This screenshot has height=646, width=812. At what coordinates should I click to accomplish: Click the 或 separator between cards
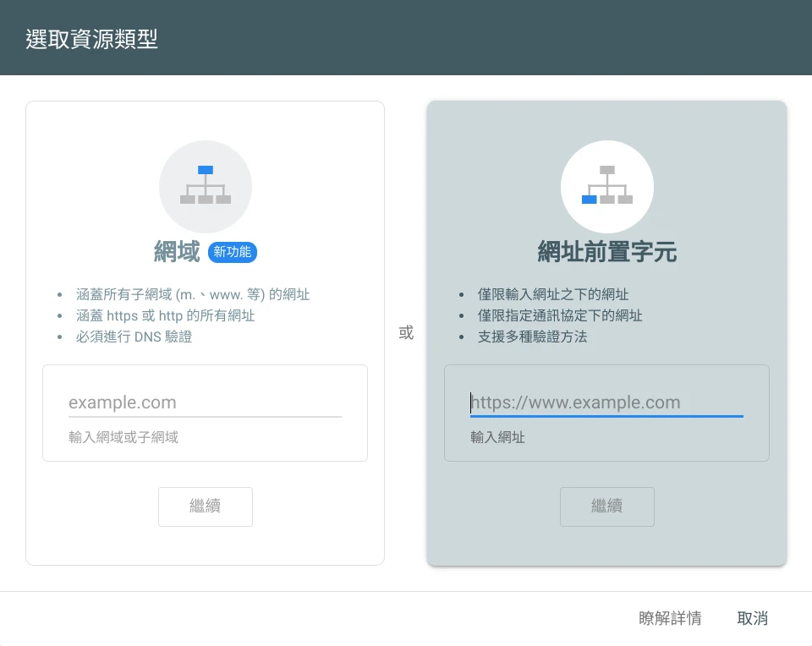click(x=406, y=333)
